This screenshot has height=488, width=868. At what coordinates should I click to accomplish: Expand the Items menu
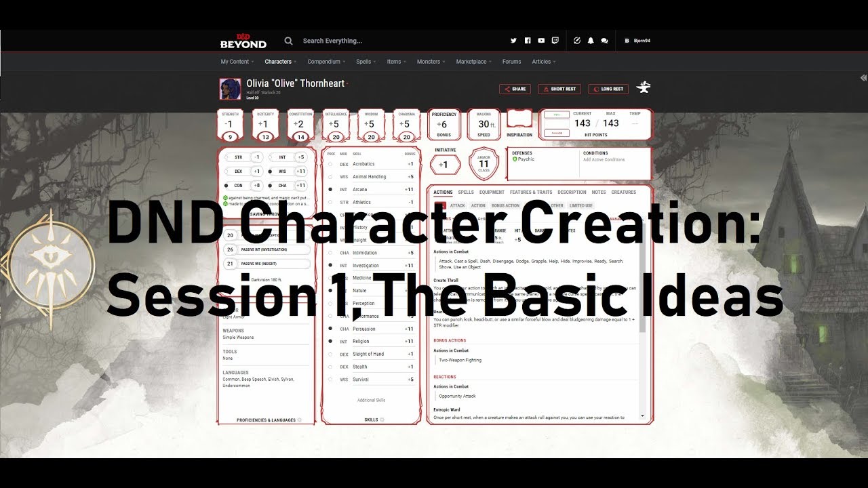tap(396, 62)
